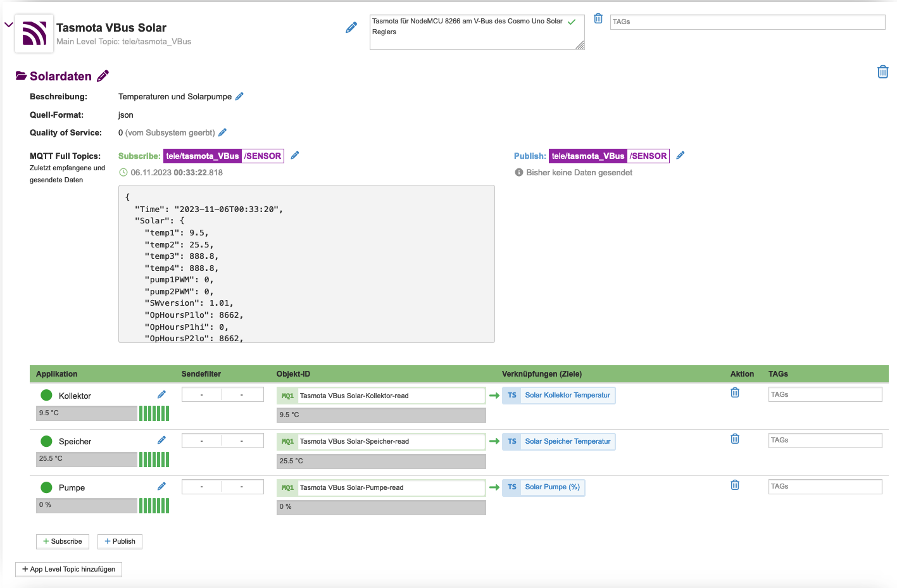Click Speicher Sendefilter first field
The height and width of the screenshot is (588, 897).
(202, 441)
